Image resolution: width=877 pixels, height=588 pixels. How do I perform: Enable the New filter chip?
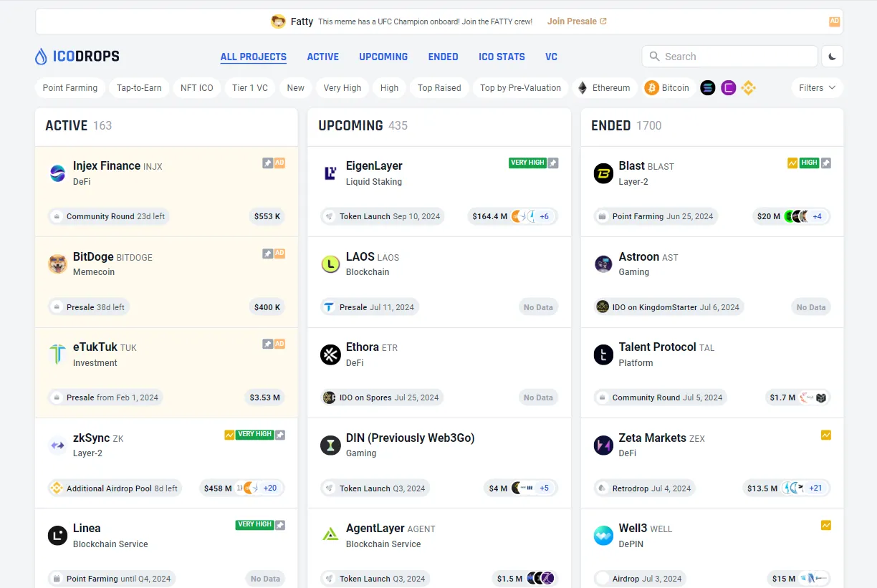pyautogui.click(x=295, y=87)
